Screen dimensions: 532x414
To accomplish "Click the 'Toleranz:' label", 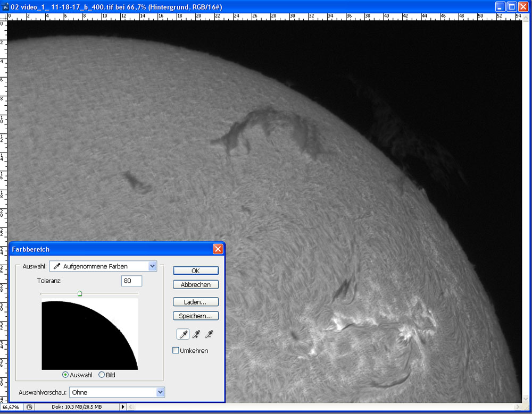I will [x=49, y=281].
